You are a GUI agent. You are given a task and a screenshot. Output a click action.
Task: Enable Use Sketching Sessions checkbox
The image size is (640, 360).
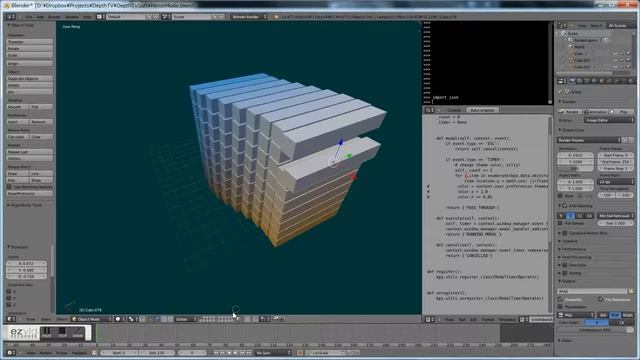pos(9,187)
